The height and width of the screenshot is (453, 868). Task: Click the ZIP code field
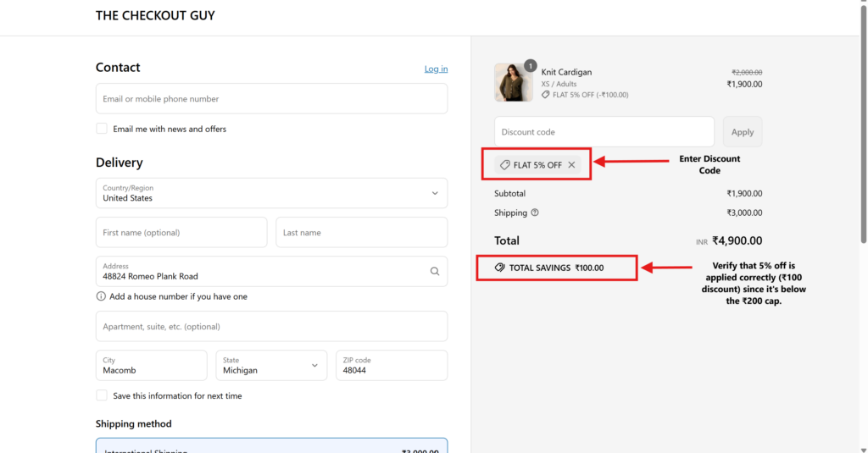pos(391,366)
